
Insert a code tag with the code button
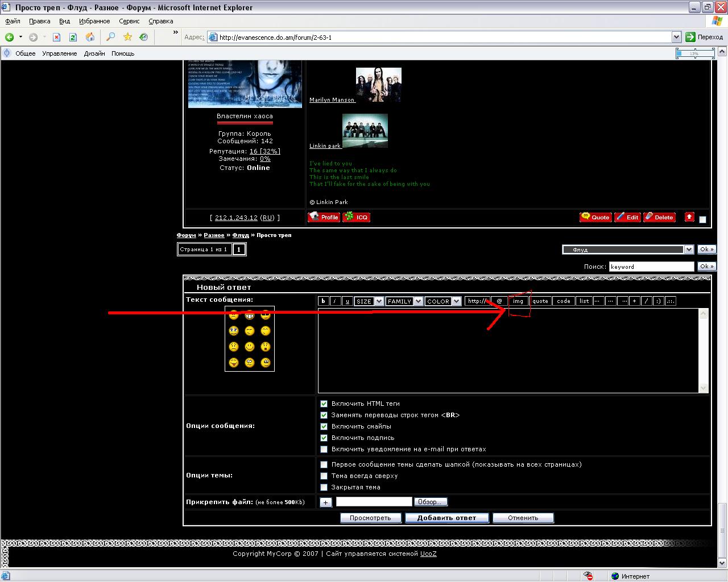pos(564,301)
